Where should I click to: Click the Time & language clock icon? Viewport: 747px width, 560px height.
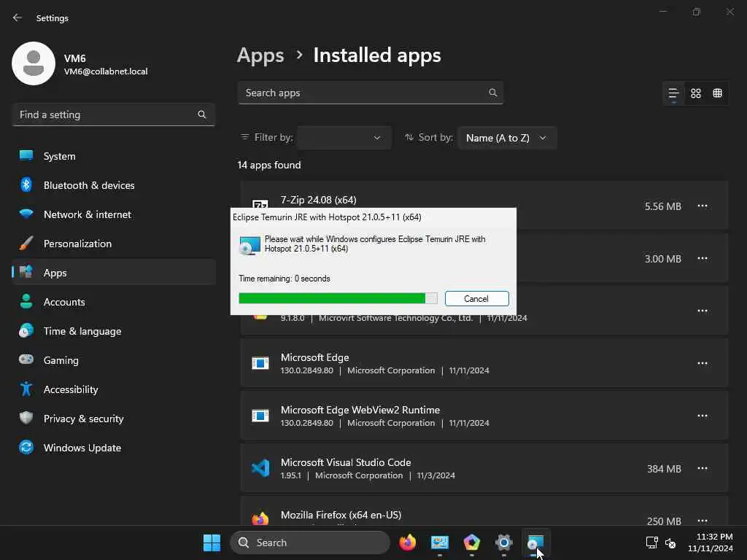click(x=26, y=330)
